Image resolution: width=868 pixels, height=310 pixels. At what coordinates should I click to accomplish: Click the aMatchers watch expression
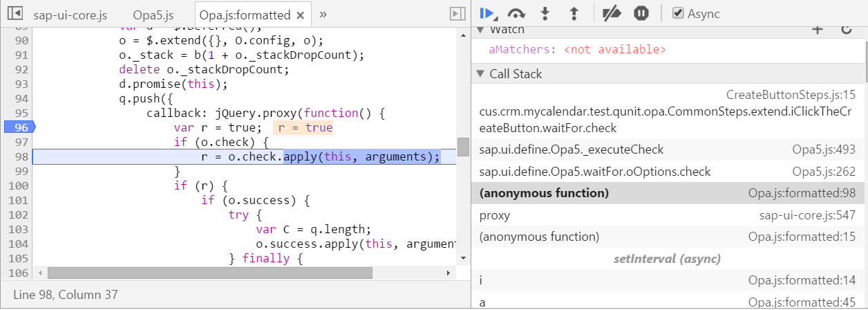click(x=577, y=50)
